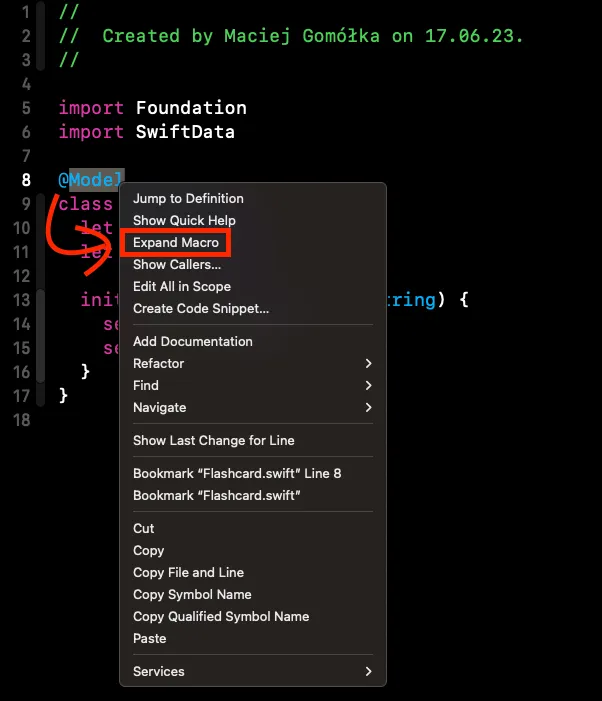
Task: Bookmark "Flashcard.swift" Line 8
Action: tap(237, 473)
